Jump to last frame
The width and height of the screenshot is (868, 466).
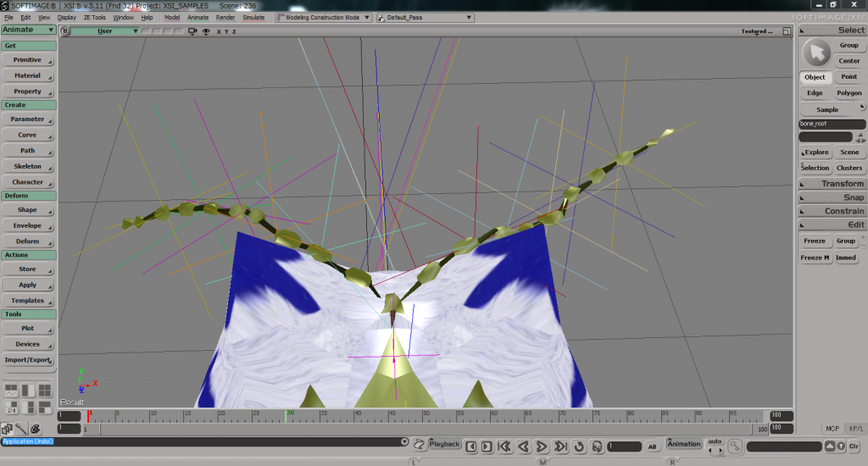click(x=561, y=447)
